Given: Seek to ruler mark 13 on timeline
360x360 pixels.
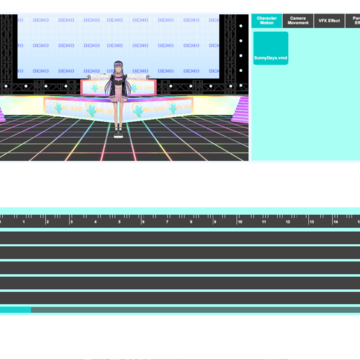Looking at the screenshot, I should coord(312,222).
